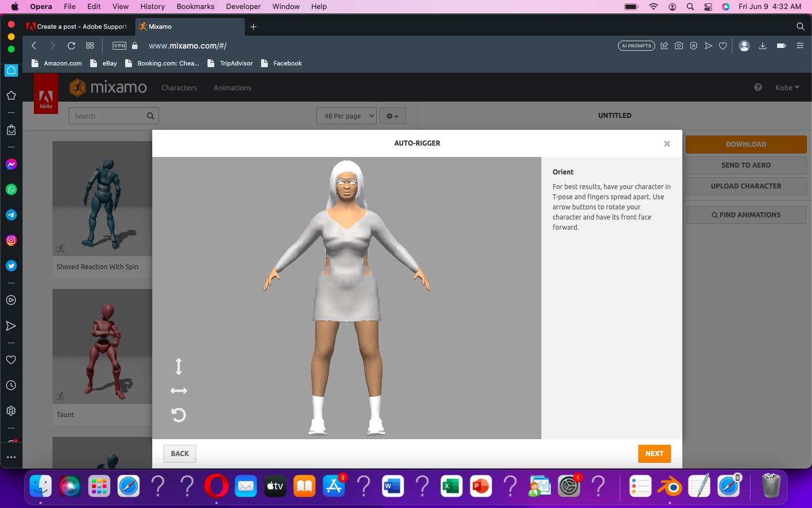This screenshot has height=508, width=812.
Task: Switch to the Characters tab
Action: pyautogui.click(x=179, y=87)
